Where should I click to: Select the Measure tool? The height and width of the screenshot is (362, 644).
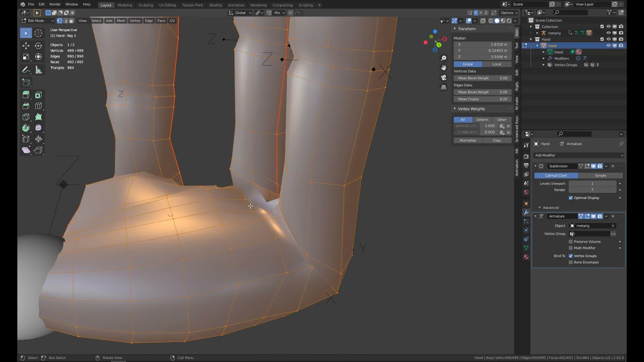[38, 70]
